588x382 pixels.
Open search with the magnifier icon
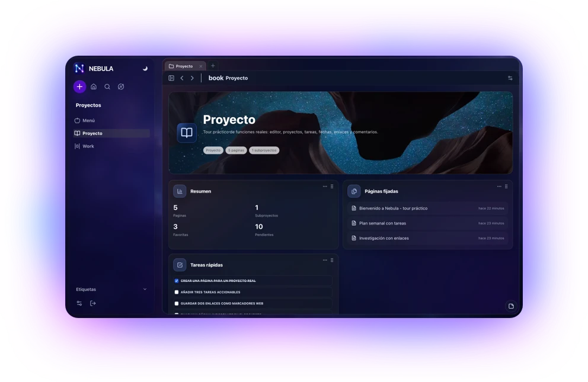[x=107, y=87]
